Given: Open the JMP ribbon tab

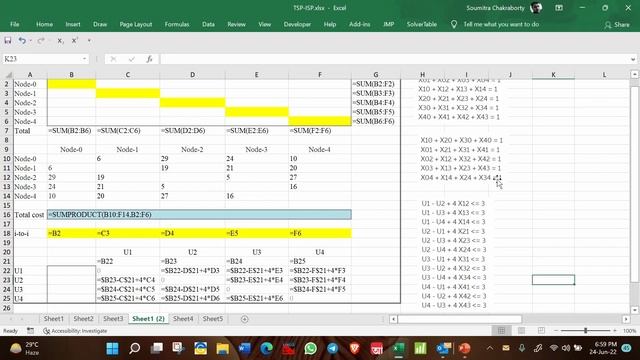Looking at the screenshot, I should pos(388,24).
